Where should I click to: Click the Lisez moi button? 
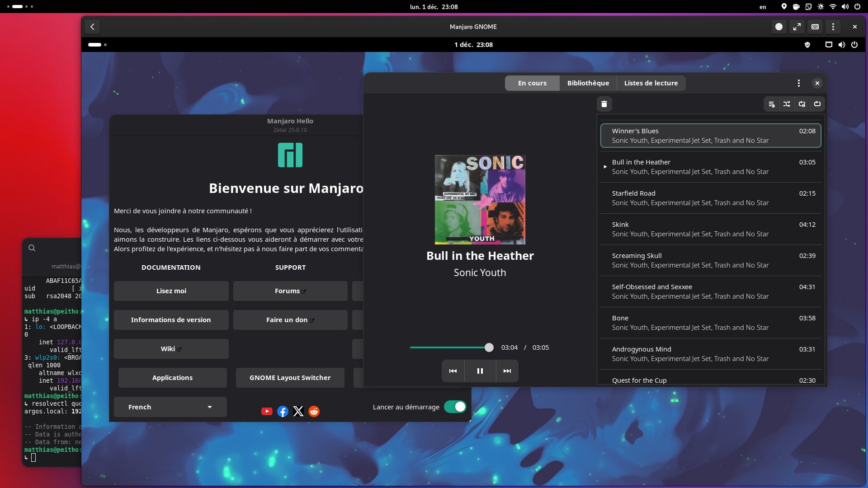(171, 291)
